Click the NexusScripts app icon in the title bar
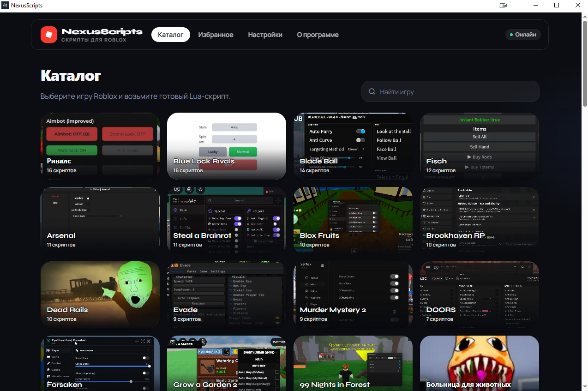 [x=5, y=5]
